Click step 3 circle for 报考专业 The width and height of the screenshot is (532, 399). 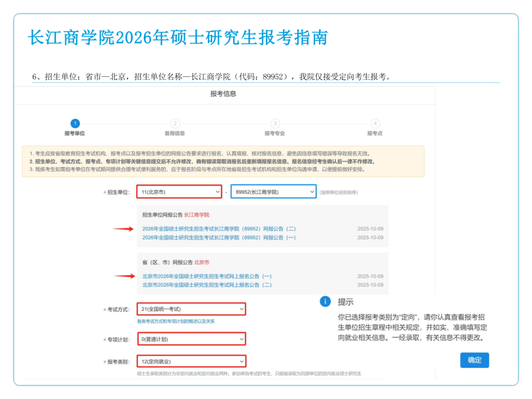pos(275,124)
